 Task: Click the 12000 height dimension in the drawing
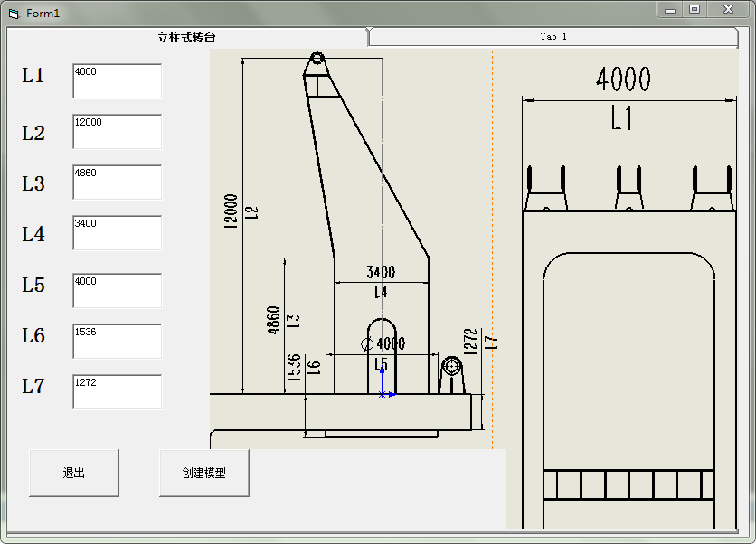[231, 211]
